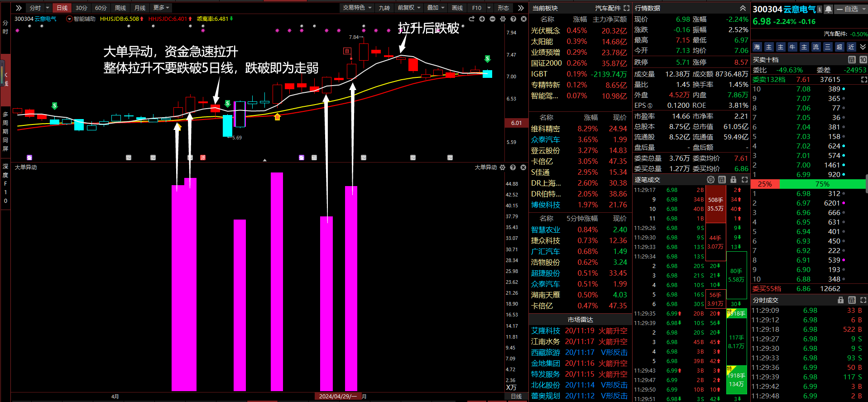Maximize the 当前板块 sector panel

(x=627, y=8)
